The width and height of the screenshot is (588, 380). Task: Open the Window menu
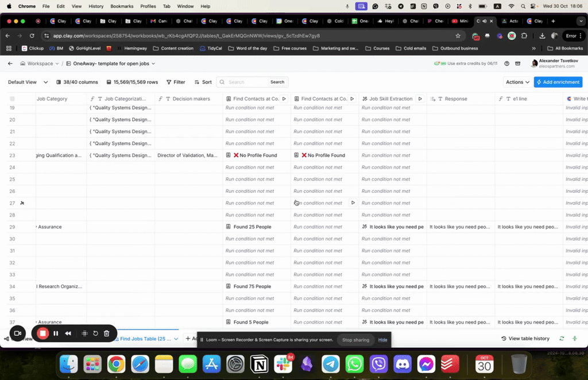(x=185, y=6)
